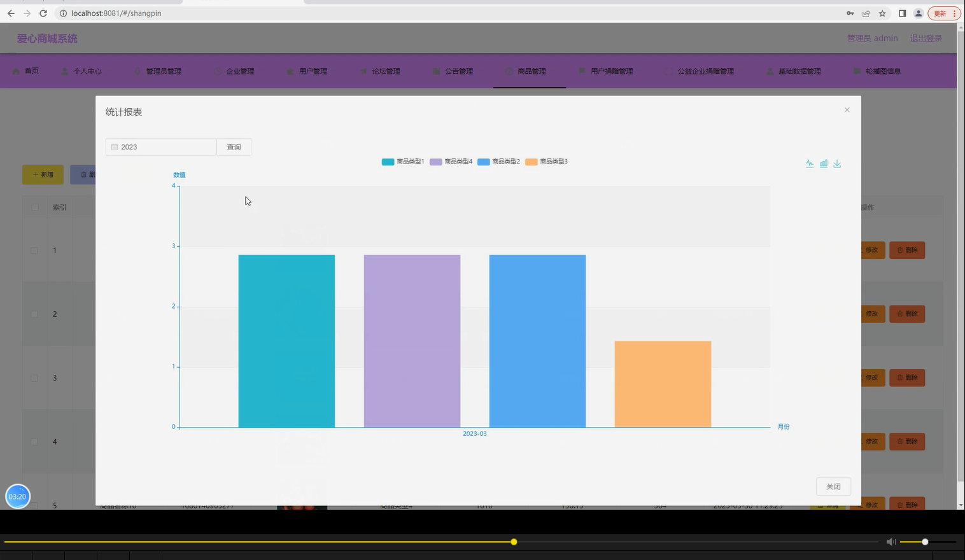This screenshot has width=965, height=560.
Task: Click the 关闭 button
Action: 833,486
